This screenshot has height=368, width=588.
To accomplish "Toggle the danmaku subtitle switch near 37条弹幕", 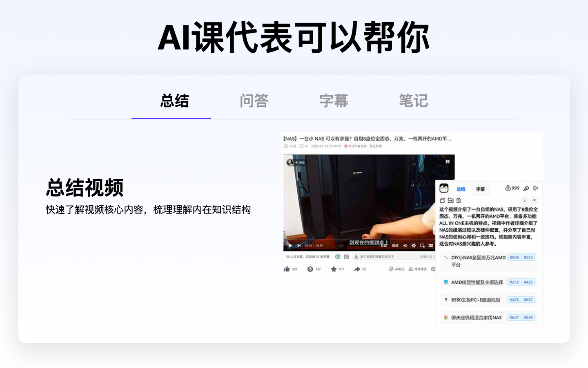I will point(338,256).
